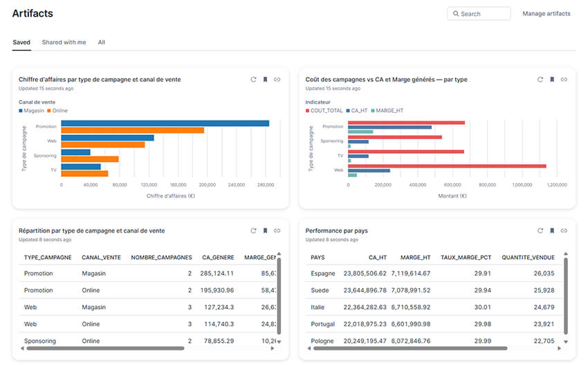Click the Online orange legend swatch
588x365 pixels.
pyautogui.click(x=49, y=111)
